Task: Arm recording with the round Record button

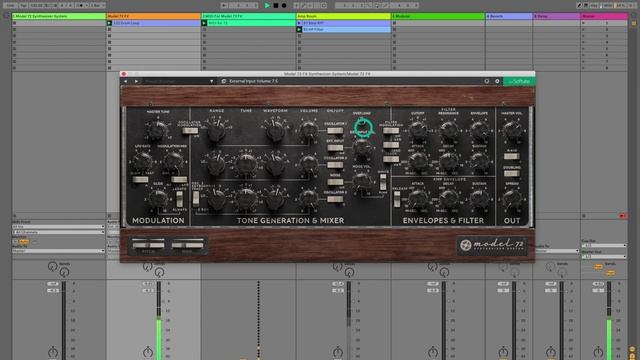Action: click(284, 6)
